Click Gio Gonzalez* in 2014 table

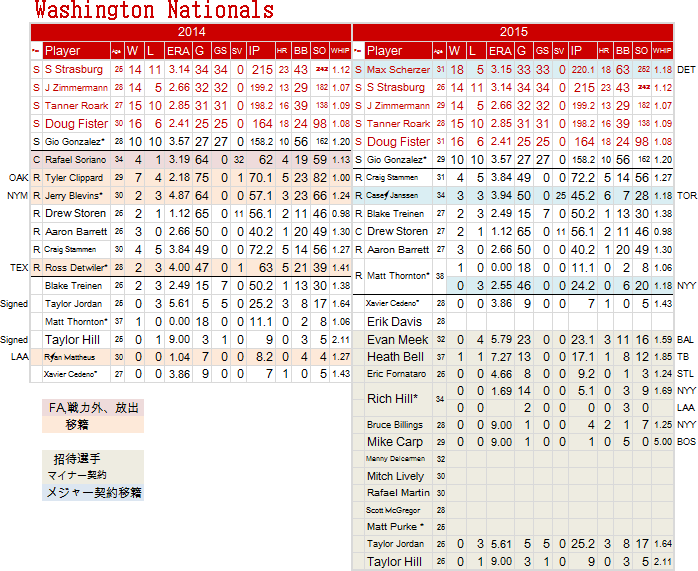pos(75,142)
